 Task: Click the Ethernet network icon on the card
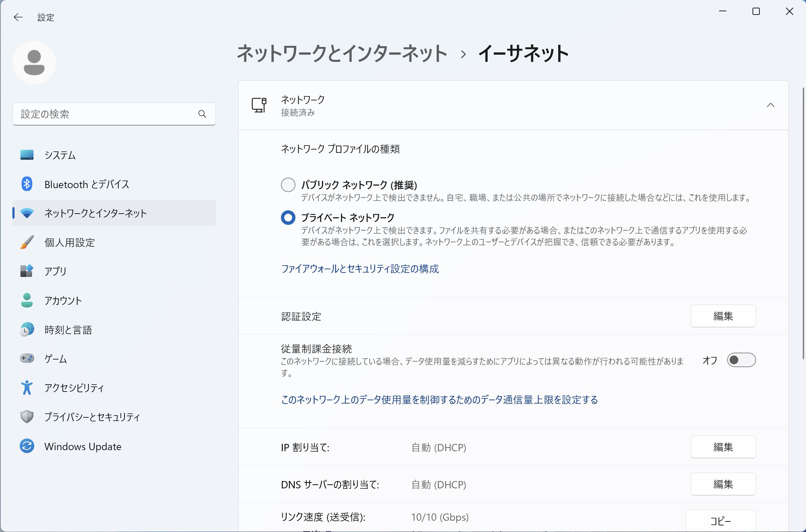tap(259, 105)
